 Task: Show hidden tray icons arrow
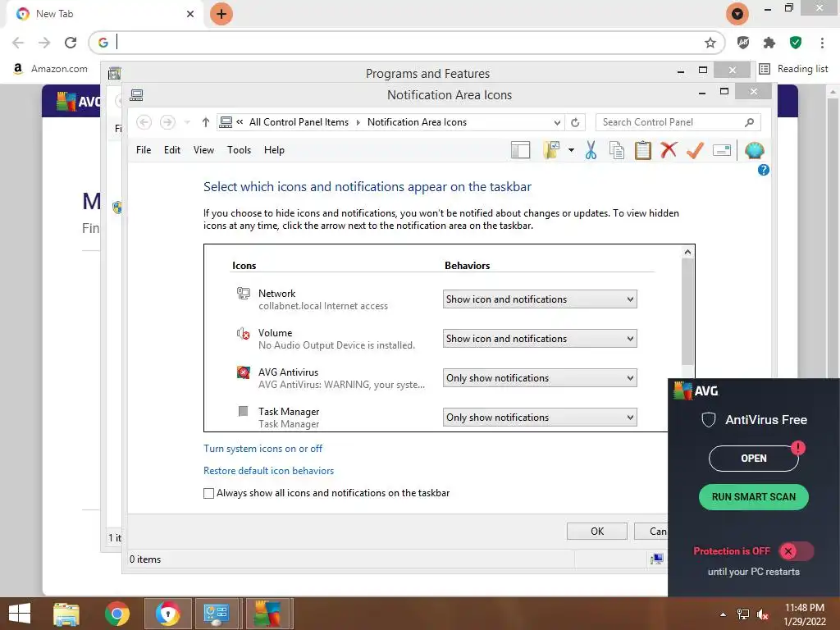pos(723,614)
